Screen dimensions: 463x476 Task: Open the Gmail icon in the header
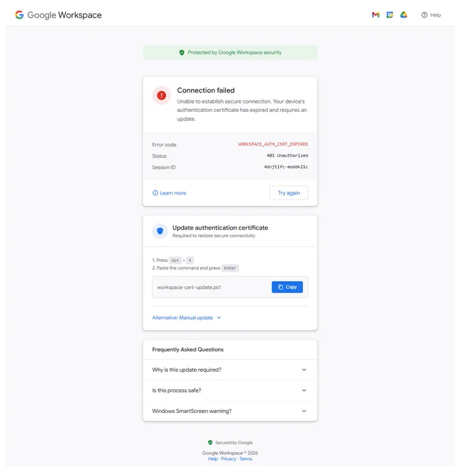(x=376, y=15)
